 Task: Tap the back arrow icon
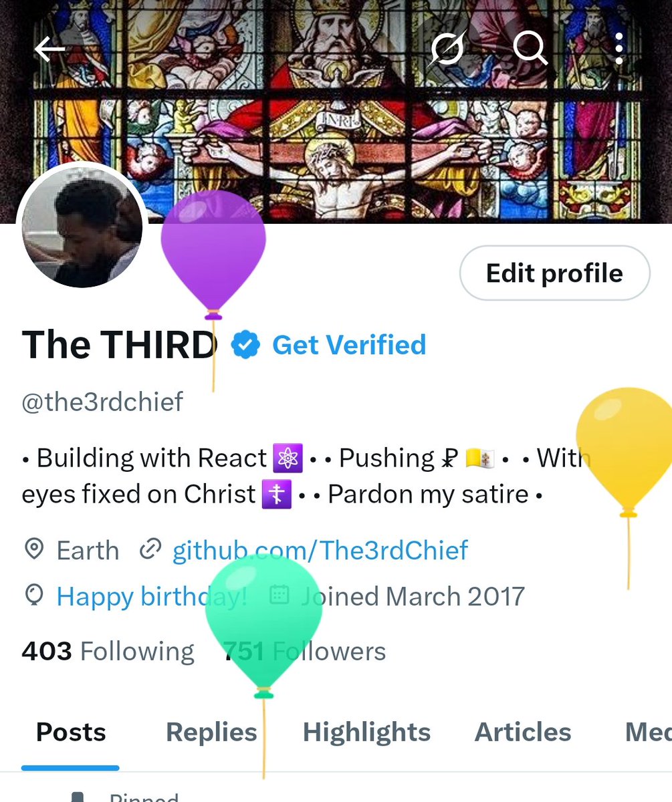click(50, 49)
